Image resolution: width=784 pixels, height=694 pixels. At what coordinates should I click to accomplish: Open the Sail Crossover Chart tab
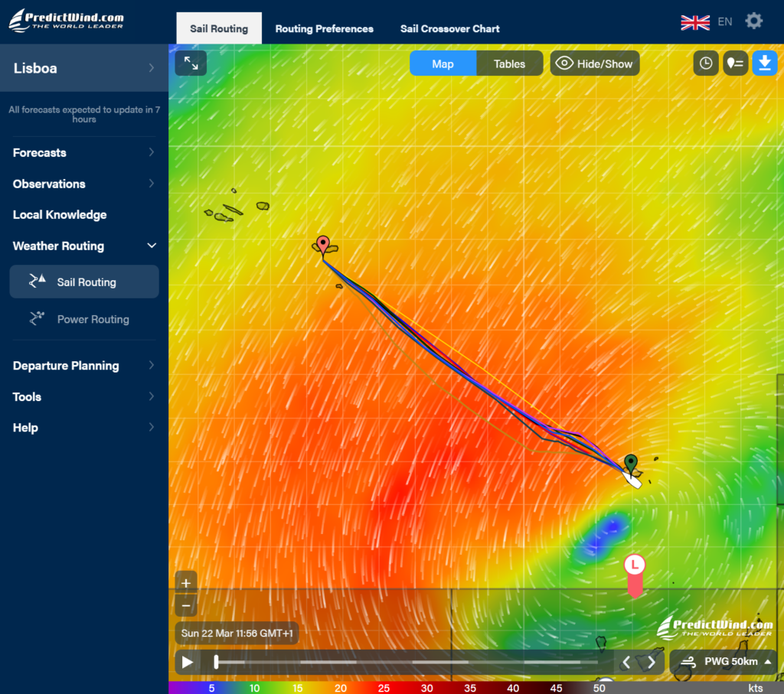coord(449,29)
